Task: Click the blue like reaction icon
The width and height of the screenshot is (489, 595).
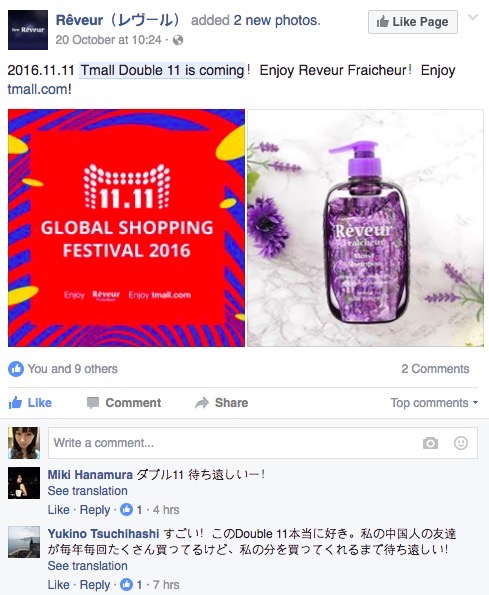Action: (x=16, y=369)
